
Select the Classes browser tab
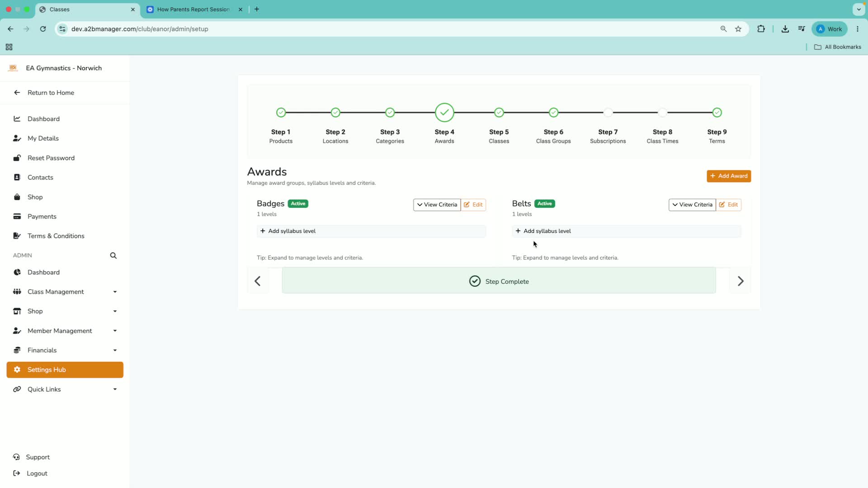(87, 9)
